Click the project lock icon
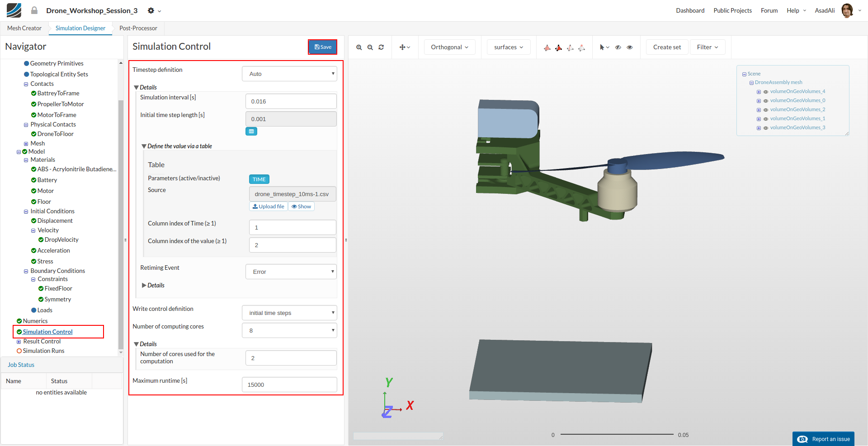The image size is (868, 446). click(x=34, y=10)
